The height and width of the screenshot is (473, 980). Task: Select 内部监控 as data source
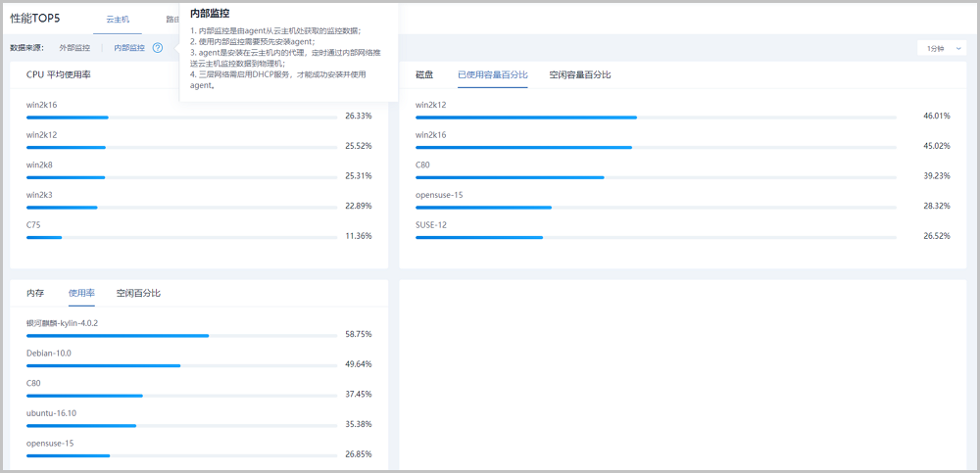pyautogui.click(x=128, y=48)
